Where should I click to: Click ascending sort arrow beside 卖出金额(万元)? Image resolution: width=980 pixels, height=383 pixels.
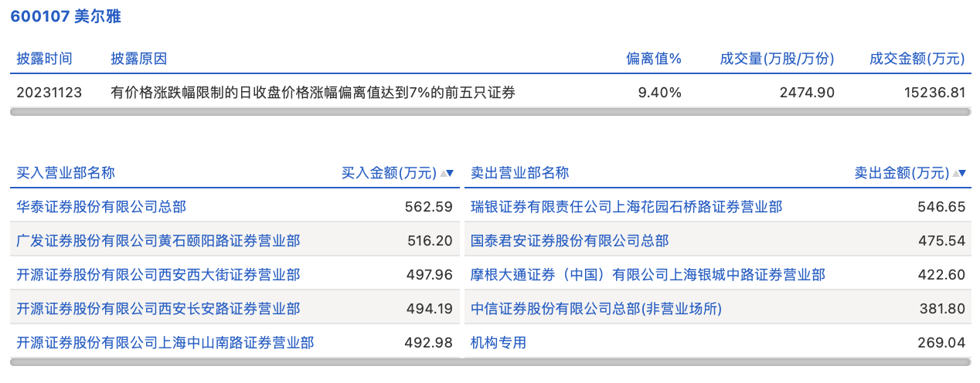[x=956, y=173]
